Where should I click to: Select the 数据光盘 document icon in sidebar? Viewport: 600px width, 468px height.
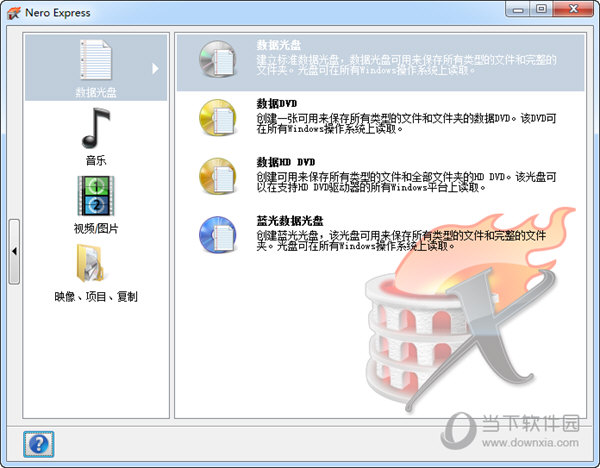pyautogui.click(x=96, y=60)
